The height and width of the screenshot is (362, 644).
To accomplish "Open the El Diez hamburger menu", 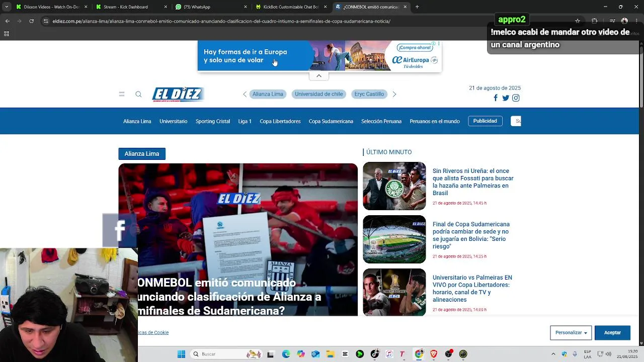I will (x=122, y=94).
